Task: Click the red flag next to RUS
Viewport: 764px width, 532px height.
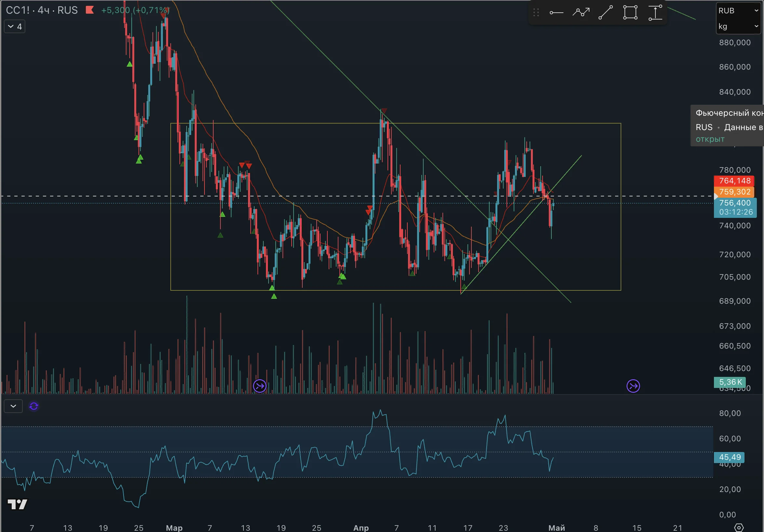Action: point(89,10)
